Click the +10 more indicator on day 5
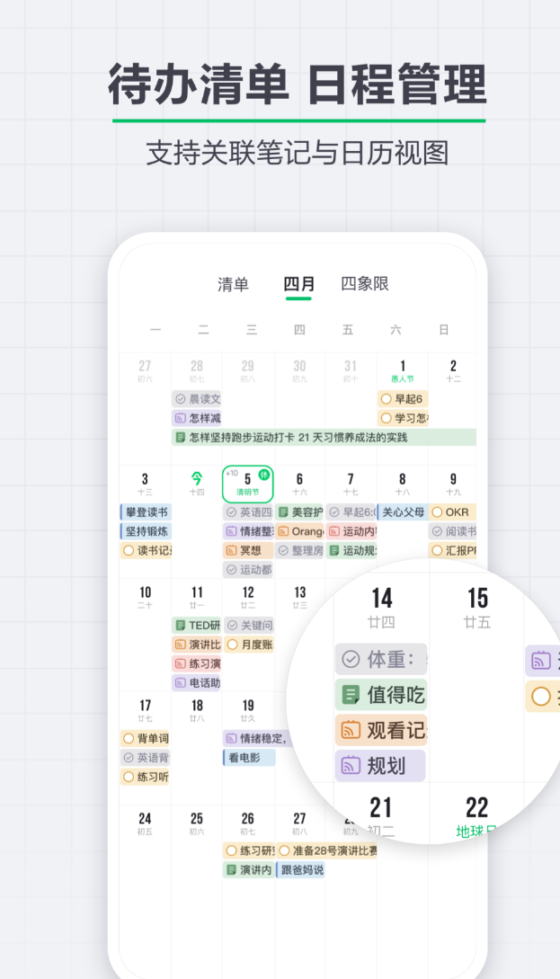This screenshot has width=560, height=979. click(x=232, y=473)
